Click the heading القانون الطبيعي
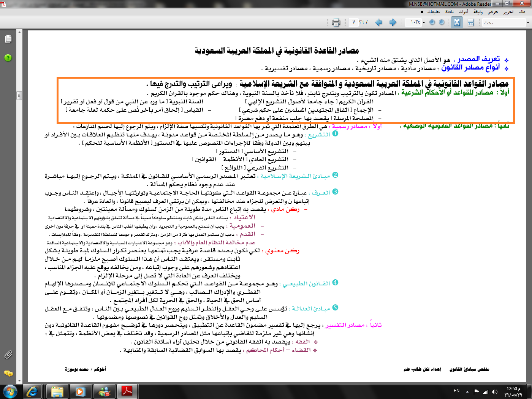532x399 pixels. tap(307, 284)
